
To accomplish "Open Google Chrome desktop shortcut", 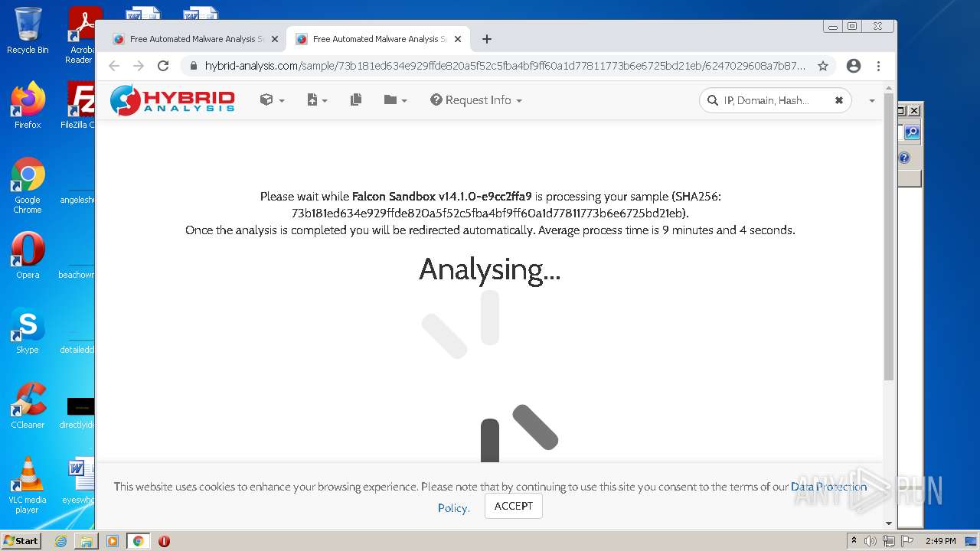I will coord(28,186).
